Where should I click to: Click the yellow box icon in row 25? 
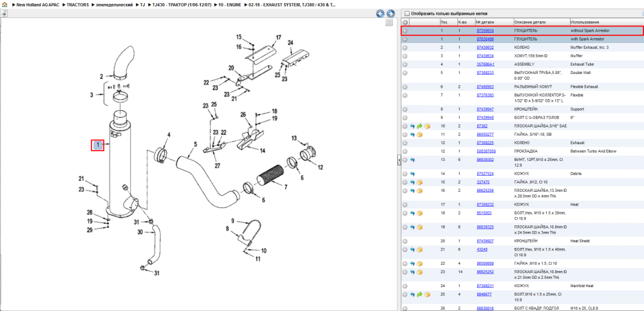427,294
